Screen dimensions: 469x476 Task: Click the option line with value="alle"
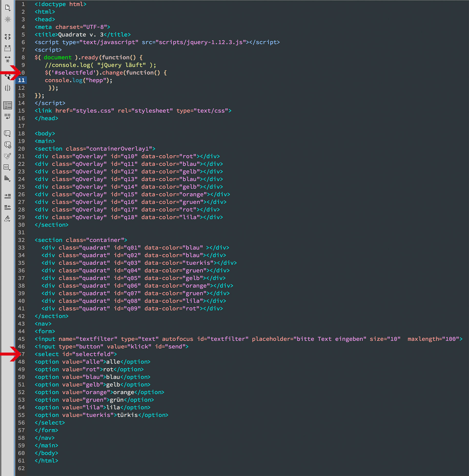click(93, 362)
